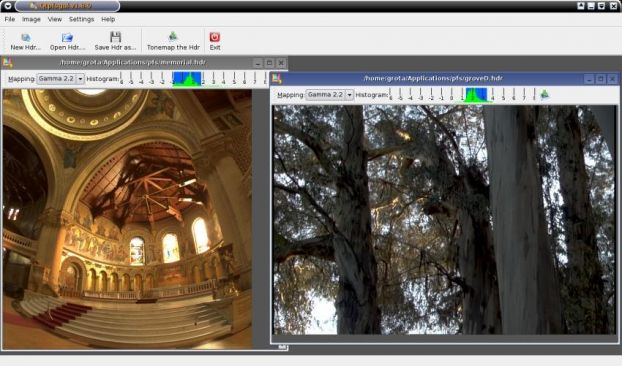This screenshot has width=622, height=366.
Task: Click Save Hdr as... in the toolbar
Action: [x=115, y=42]
